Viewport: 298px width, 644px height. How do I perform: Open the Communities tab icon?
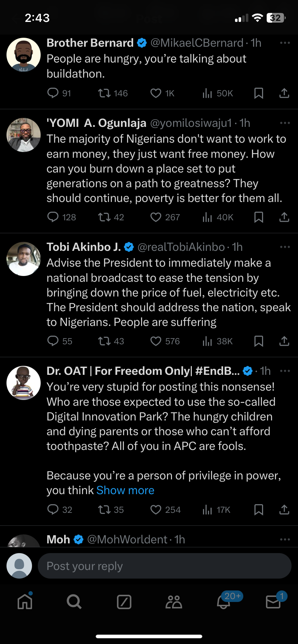[x=174, y=602]
